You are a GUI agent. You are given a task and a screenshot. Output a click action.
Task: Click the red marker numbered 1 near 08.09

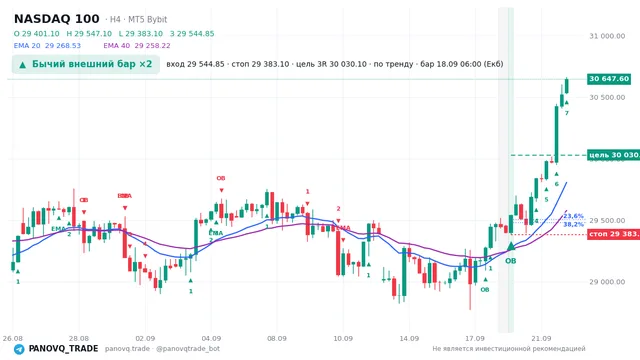click(x=308, y=191)
